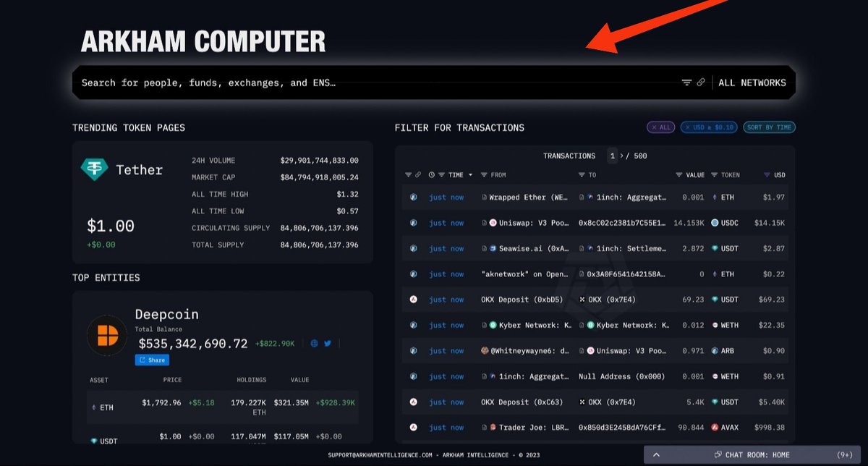
Task: Click the Seawise.ai entity icon
Action: [x=493, y=248]
